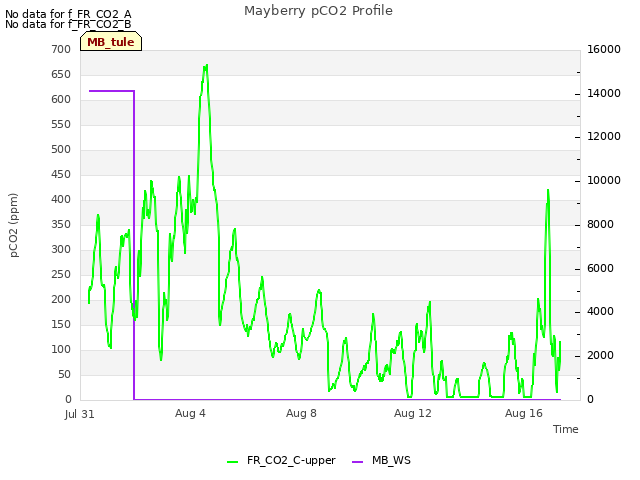Click the Aug 4 date tick label
The image size is (640, 480).
[190, 413]
